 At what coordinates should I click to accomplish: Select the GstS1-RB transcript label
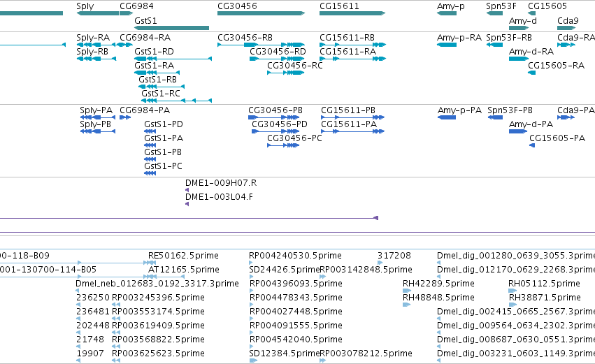(158, 80)
